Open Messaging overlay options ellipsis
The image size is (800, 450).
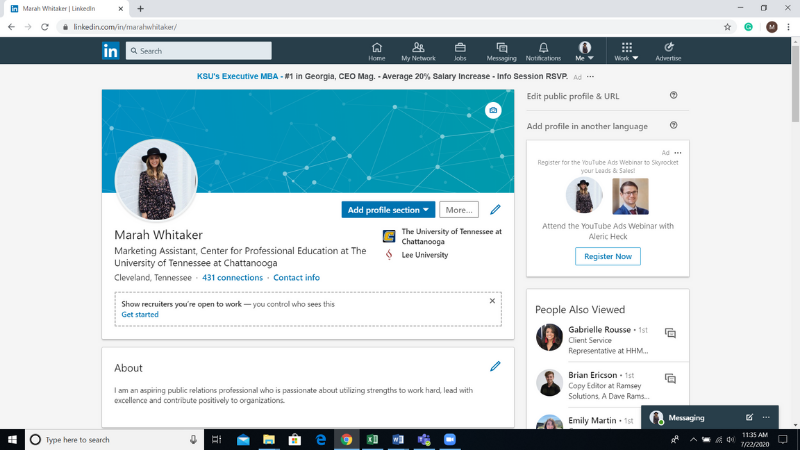pyautogui.click(x=766, y=417)
